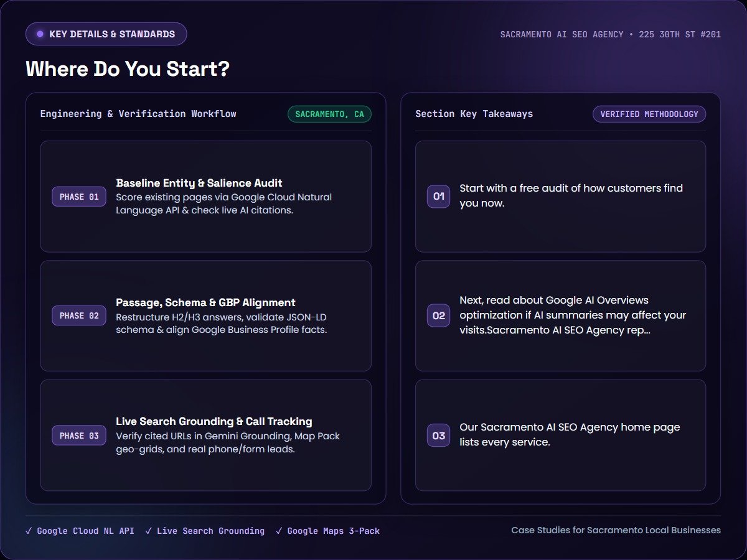Click the Start with a free audit takeaway
This screenshot has width=747, height=560.
(571, 195)
